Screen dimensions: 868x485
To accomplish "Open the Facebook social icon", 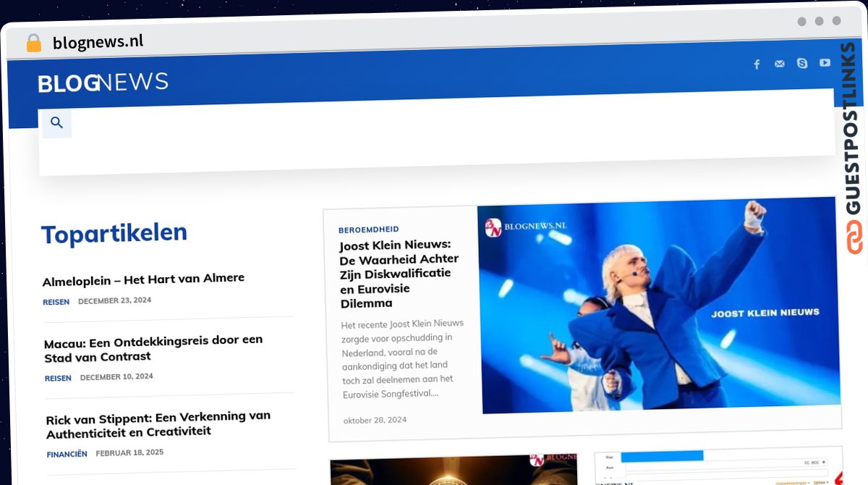I will click(757, 64).
